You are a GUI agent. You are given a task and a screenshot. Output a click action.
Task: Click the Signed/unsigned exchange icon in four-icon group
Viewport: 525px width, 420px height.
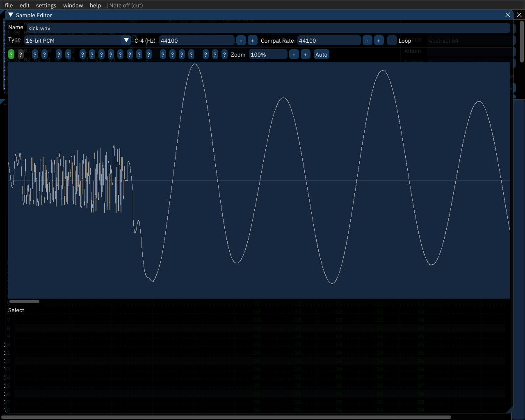(182, 55)
